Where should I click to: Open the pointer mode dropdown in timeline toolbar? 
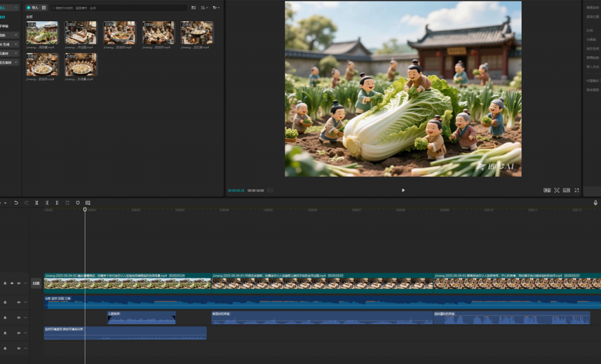(x=4, y=203)
